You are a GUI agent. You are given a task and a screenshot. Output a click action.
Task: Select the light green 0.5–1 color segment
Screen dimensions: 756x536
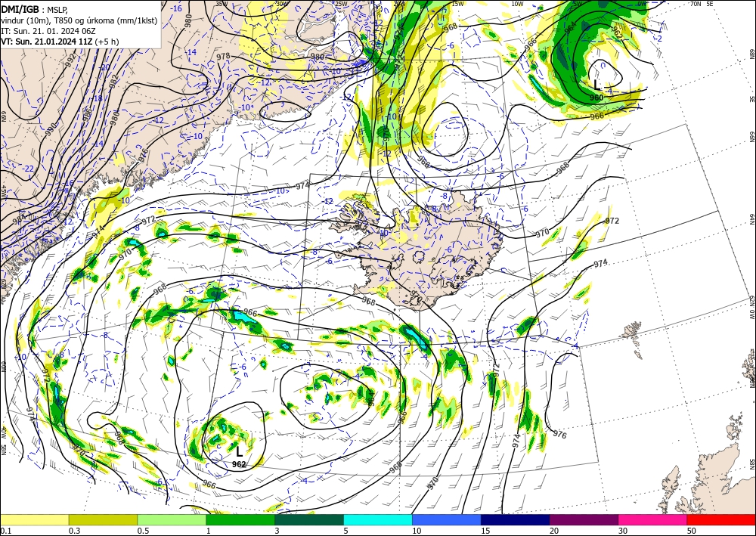(172, 519)
